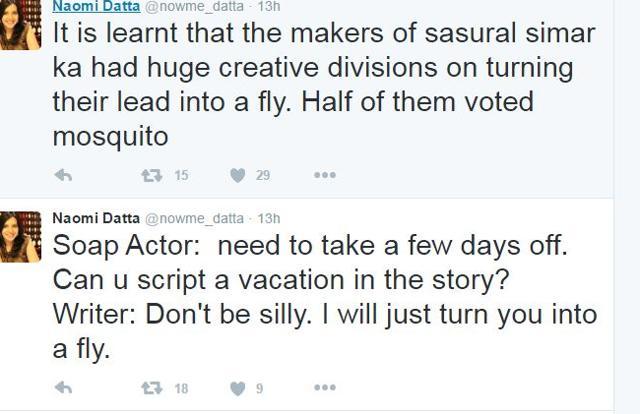Open the first tweet's 13h timestamp
The width and height of the screenshot is (640, 414).
(x=269, y=6)
